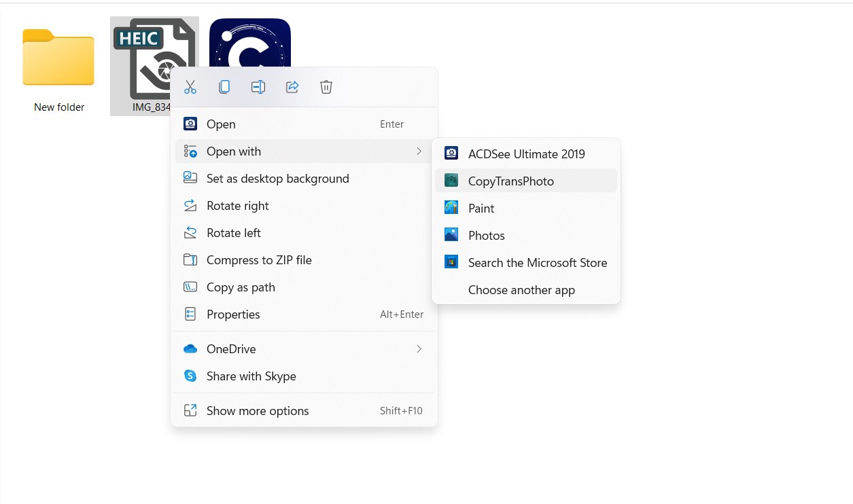Click the Rotate left icon

190,232
